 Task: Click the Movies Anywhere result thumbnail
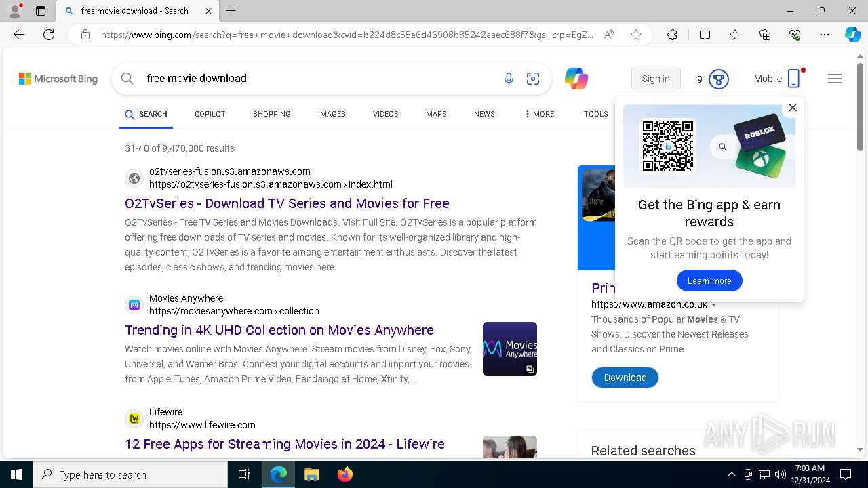click(x=510, y=349)
